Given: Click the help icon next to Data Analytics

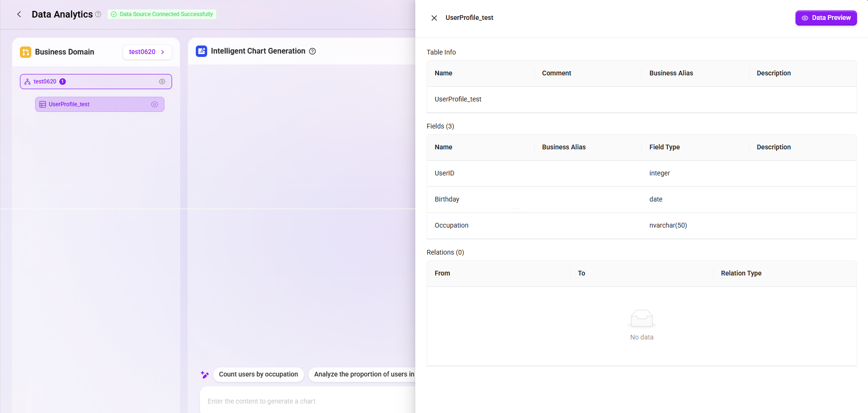Looking at the screenshot, I should point(98,14).
